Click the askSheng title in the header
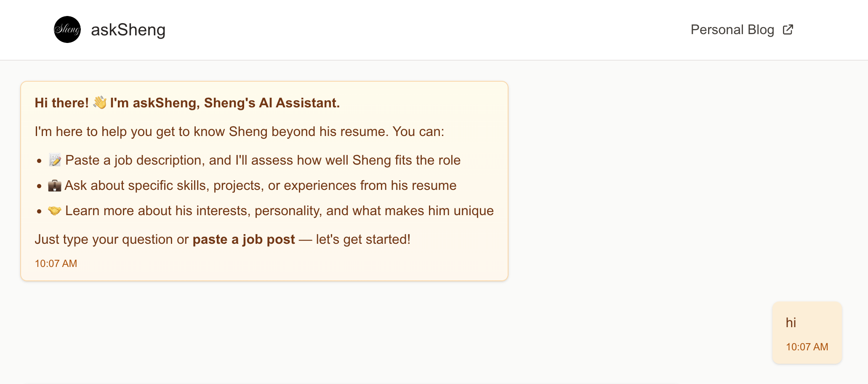868x384 pixels. pos(128,29)
